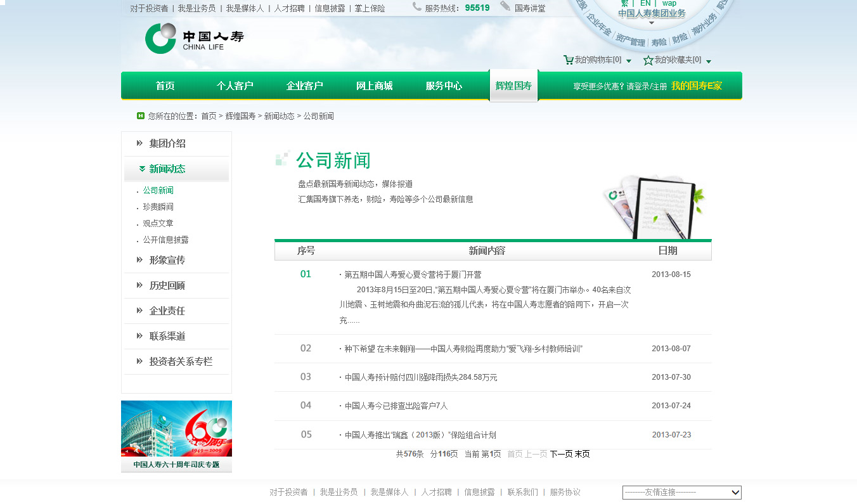This screenshot has height=504, width=857.
Task: Open the cart dropdown arrow beside 我的购物车
Action: tap(629, 61)
